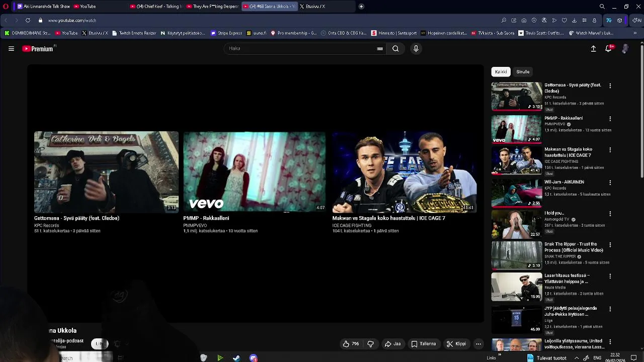Click the browser address bar URL

click(72, 21)
